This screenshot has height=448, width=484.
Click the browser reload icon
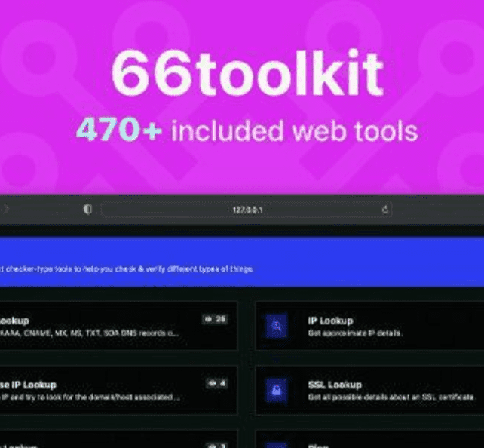coord(385,210)
